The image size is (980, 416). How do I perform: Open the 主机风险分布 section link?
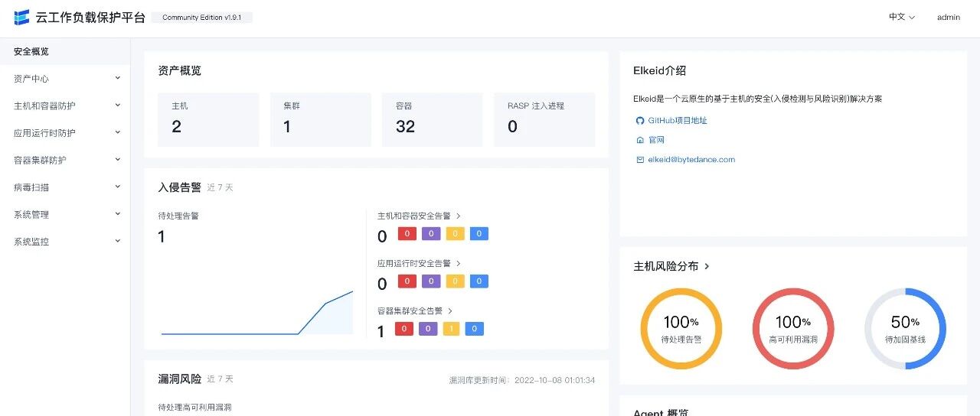pos(671,266)
